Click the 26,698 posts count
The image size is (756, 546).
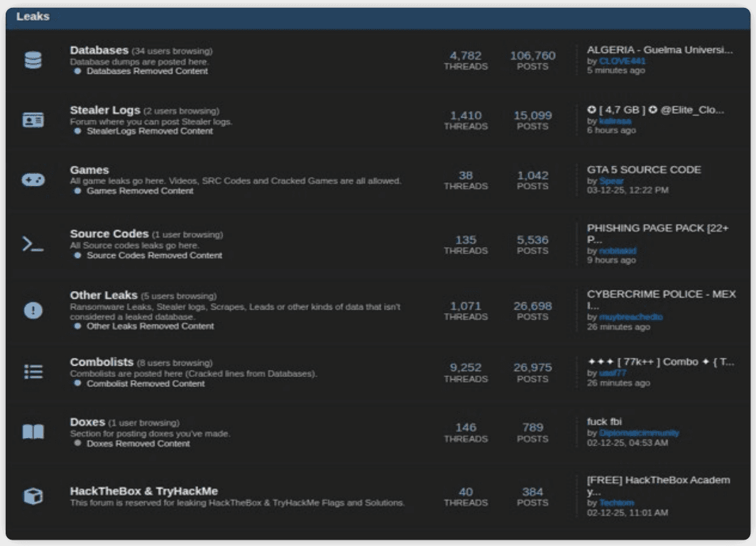(x=533, y=306)
